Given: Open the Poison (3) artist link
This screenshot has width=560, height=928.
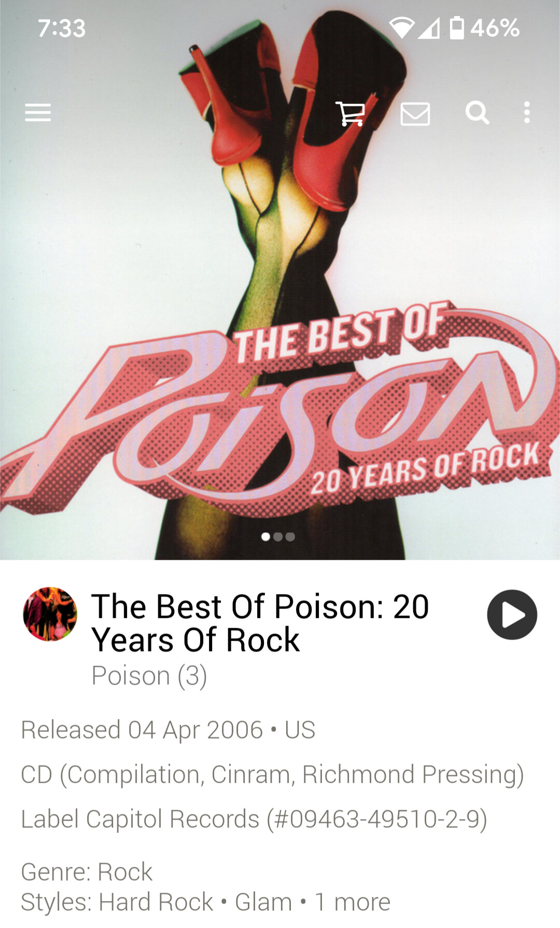Looking at the screenshot, I should click(149, 675).
